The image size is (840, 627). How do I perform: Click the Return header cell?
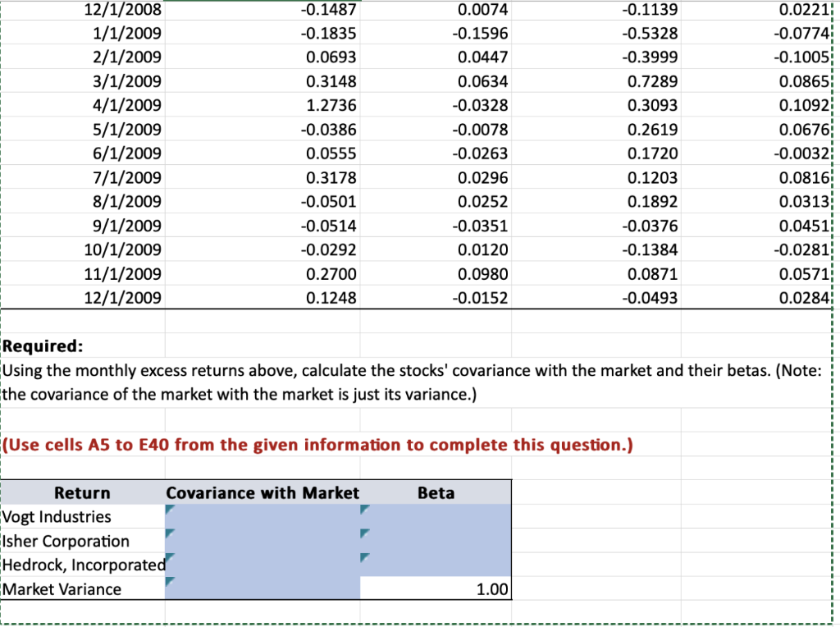click(x=82, y=492)
